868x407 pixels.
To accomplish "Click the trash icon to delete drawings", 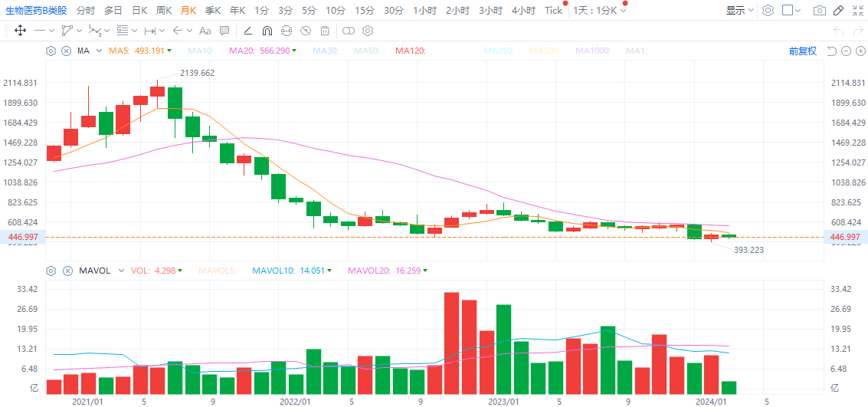I will point(325,31).
